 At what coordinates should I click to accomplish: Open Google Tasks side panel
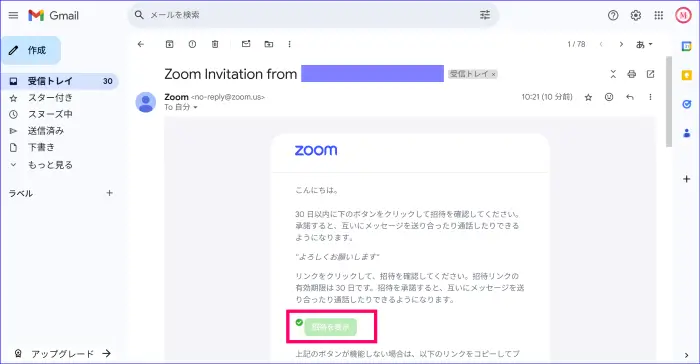click(x=687, y=104)
